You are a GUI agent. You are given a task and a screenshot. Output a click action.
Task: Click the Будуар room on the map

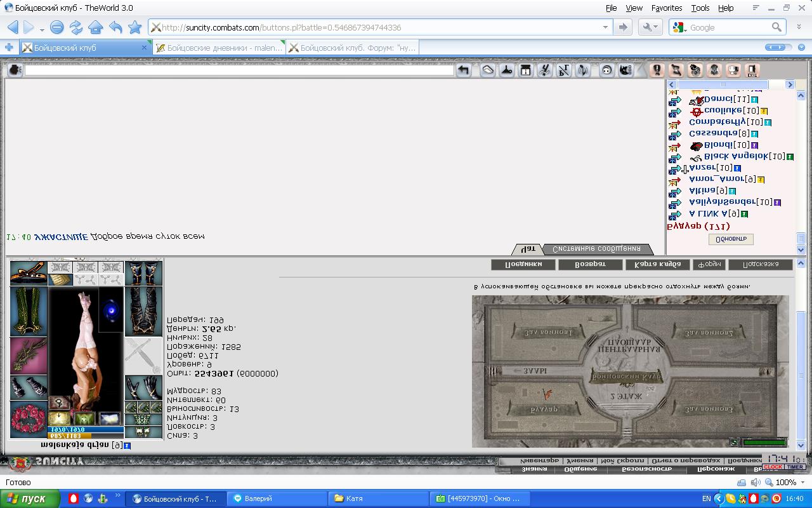point(544,410)
